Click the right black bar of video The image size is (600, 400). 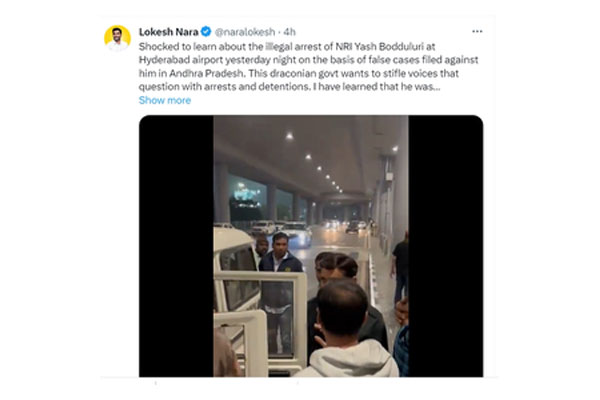(445, 246)
